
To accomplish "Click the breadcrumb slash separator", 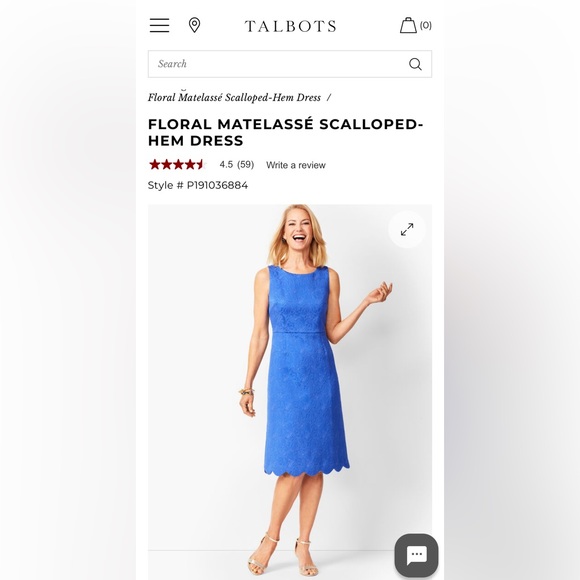I will (328, 98).
